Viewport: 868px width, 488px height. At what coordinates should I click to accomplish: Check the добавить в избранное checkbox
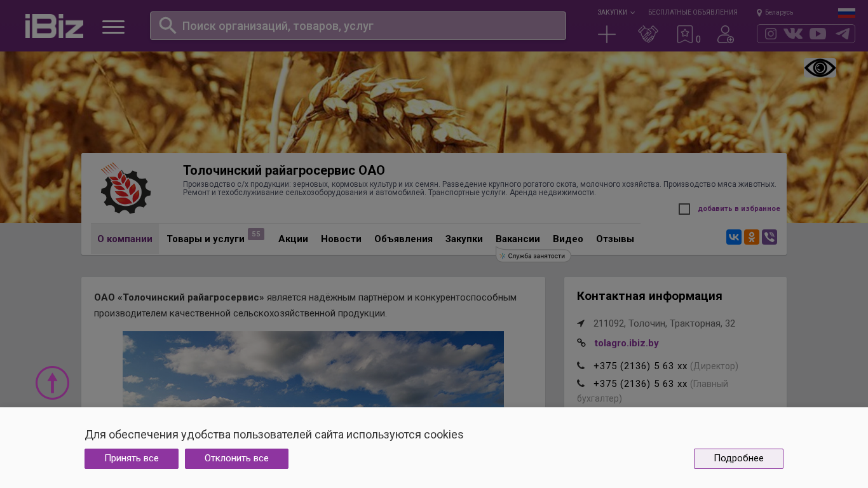point(684,209)
